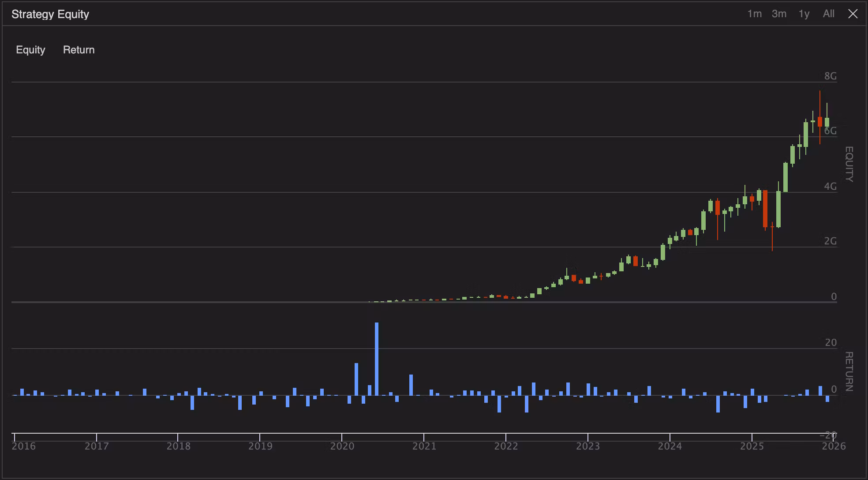Screen dimensions: 868x480
Task: Toggle the Return series legend
Action: point(79,50)
